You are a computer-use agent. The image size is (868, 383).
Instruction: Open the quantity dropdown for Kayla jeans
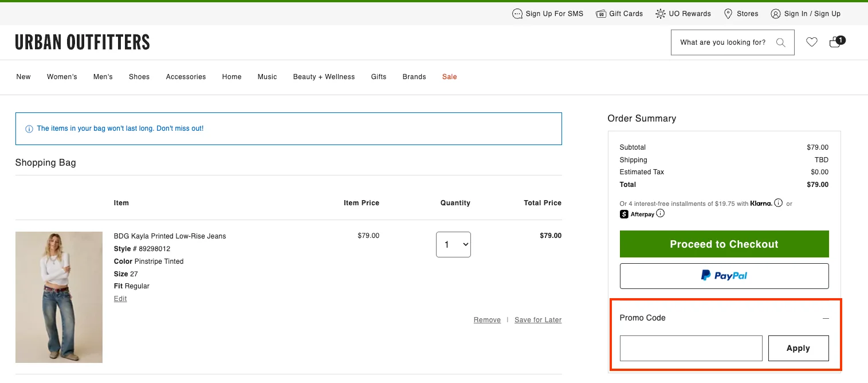coord(453,244)
